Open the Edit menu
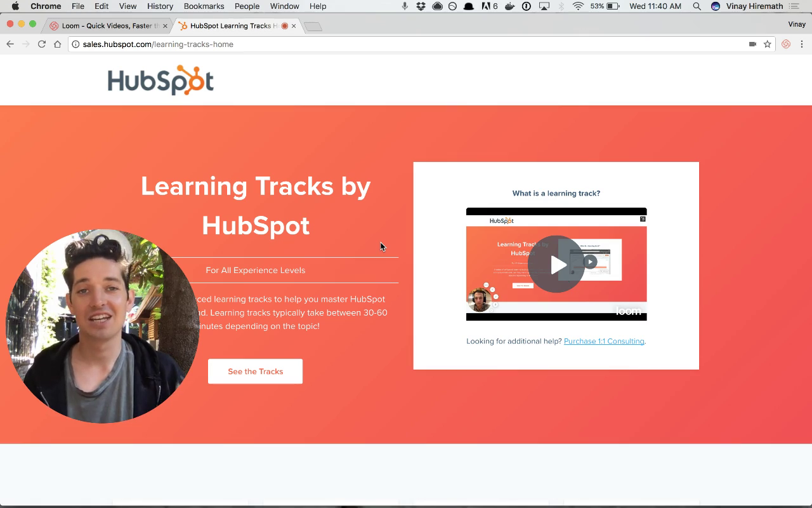The width and height of the screenshot is (812, 508). [x=101, y=6]
